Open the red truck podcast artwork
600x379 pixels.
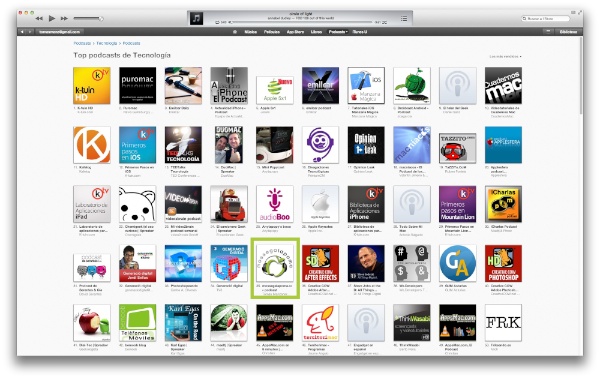pos(229,204)
